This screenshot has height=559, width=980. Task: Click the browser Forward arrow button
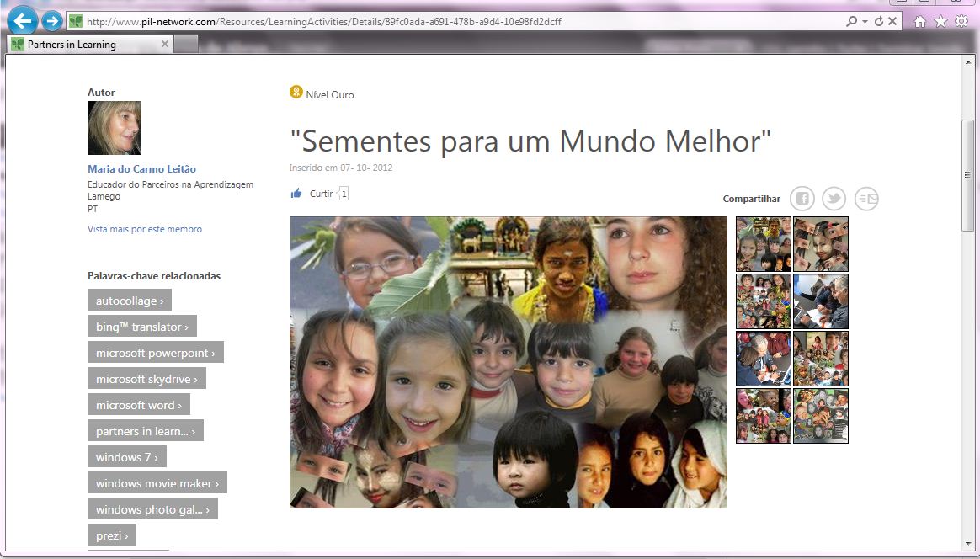[52, 21]
